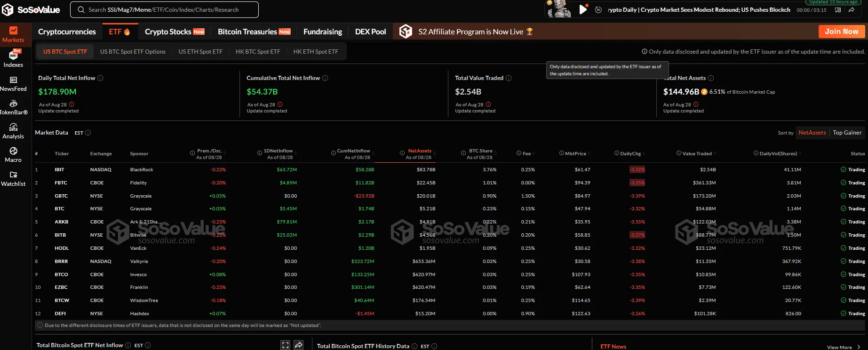Image resolution: width=868 pixels, height=350 pixels.
Task: Click the S2 Affiliate Program logo icon
Action: [406, 32]
